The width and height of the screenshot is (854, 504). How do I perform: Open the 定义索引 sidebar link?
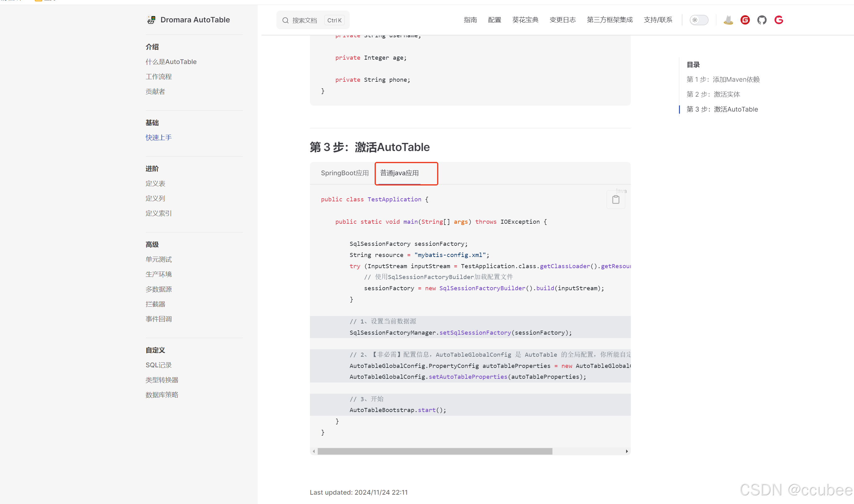[x=159, y=213]
